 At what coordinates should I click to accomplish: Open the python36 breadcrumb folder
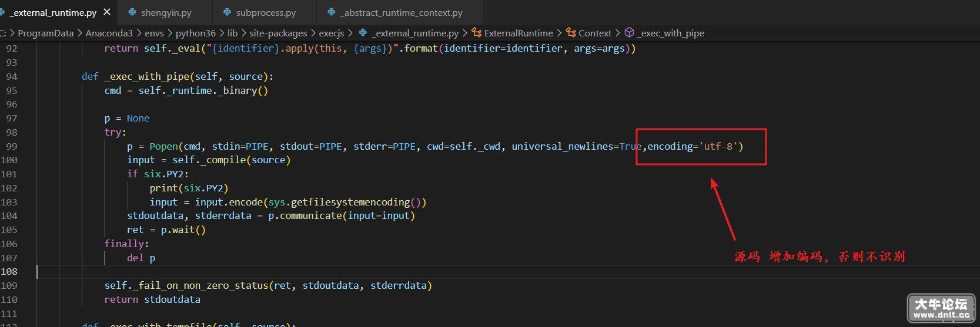(x=196, y=33)
